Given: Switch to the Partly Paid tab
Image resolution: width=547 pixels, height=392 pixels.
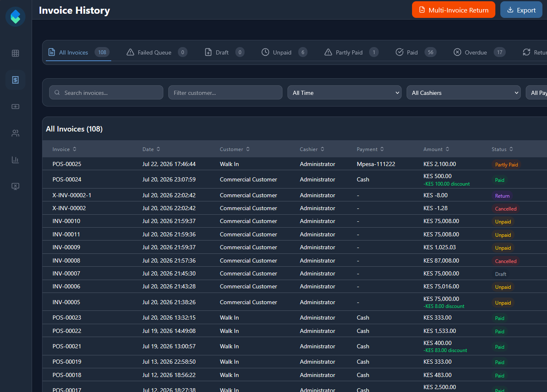Looking at the screenshot, I should point(352,52).
